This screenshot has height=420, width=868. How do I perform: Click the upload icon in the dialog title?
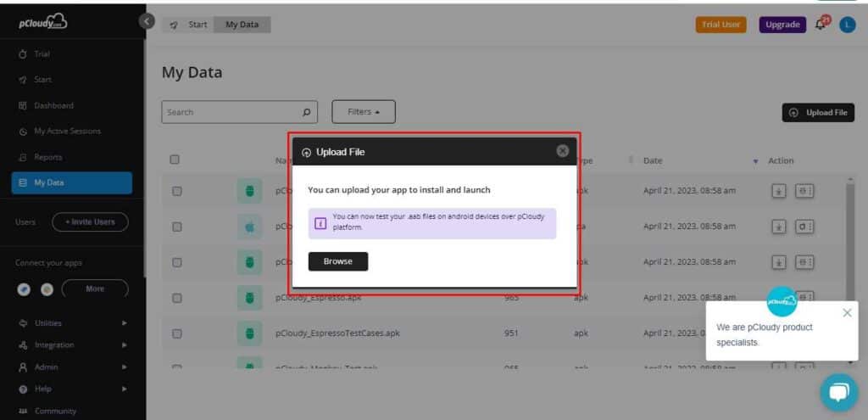[306, 153]
